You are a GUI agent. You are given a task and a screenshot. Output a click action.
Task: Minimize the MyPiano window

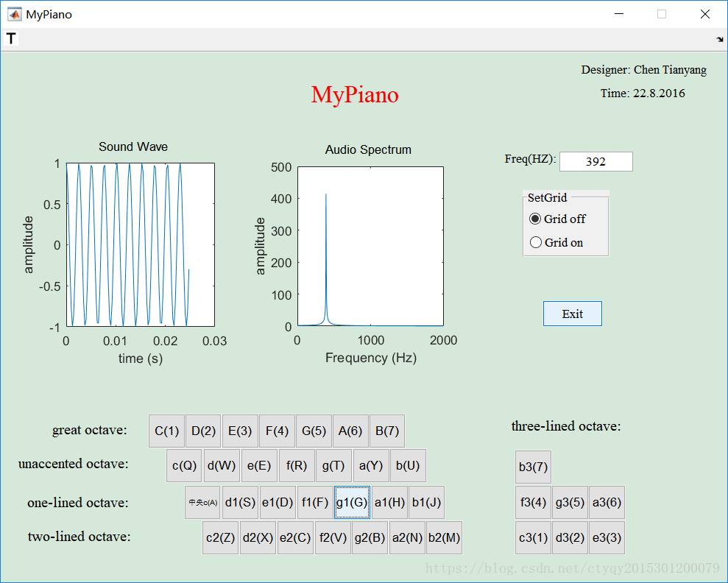tap(619, 14)
